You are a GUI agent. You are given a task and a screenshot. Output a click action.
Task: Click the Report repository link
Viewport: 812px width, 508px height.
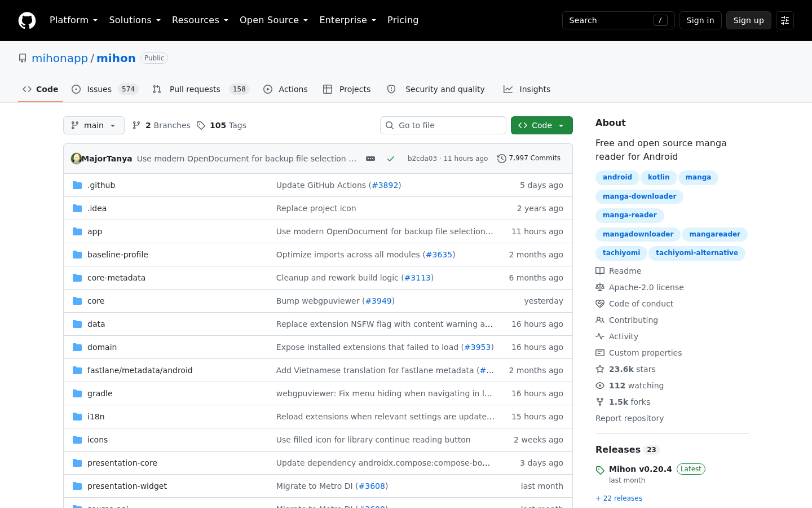pos(629,418)
